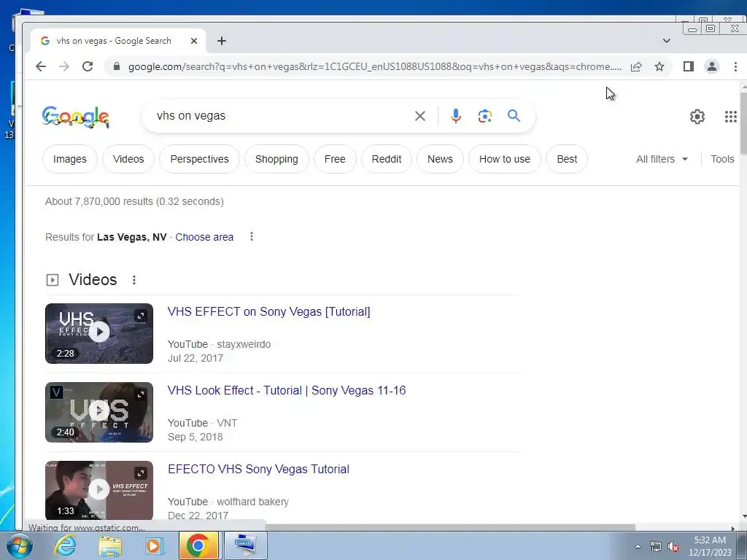
Task: Click the 'Choose area' link
Action: click(x=204, y=237)
